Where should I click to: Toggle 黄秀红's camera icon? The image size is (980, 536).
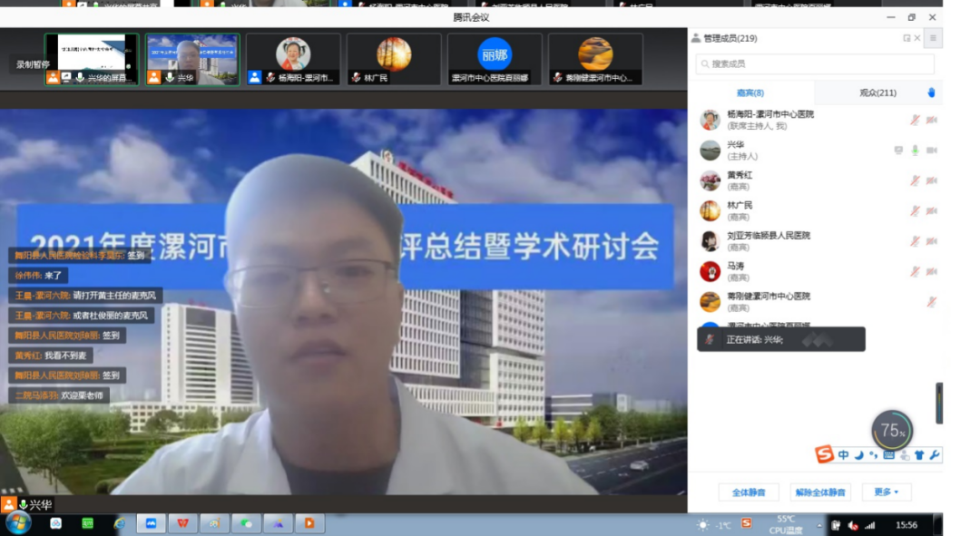(x=931, y=180)
